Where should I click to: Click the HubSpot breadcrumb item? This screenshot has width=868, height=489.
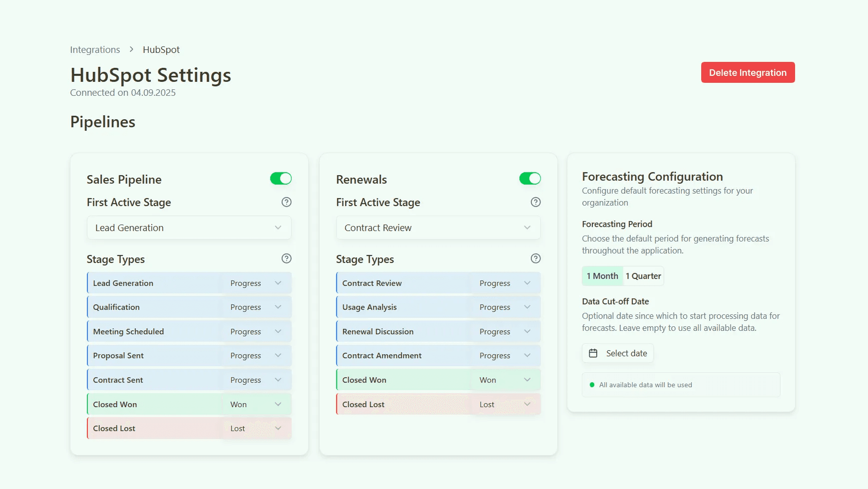(161, 49)
